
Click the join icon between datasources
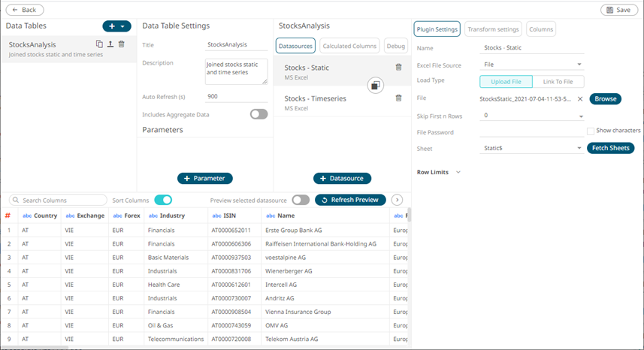[x=376, y=86]
